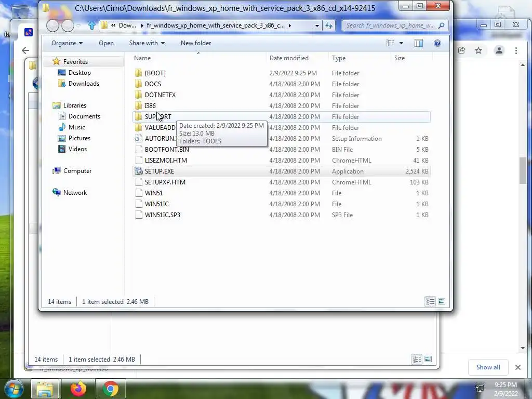Click the search magnifier icon
Screen dimensions: 532x399
[442, 25]
